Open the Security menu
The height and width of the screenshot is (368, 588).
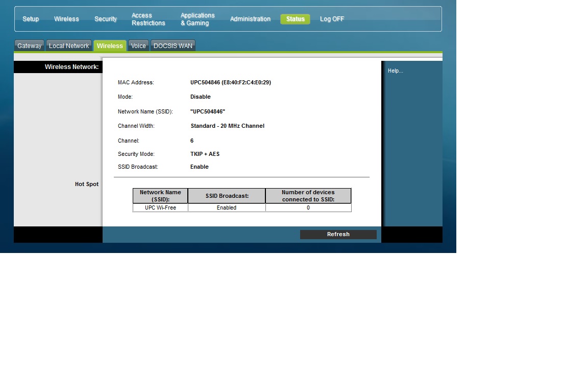pos(106,19)
